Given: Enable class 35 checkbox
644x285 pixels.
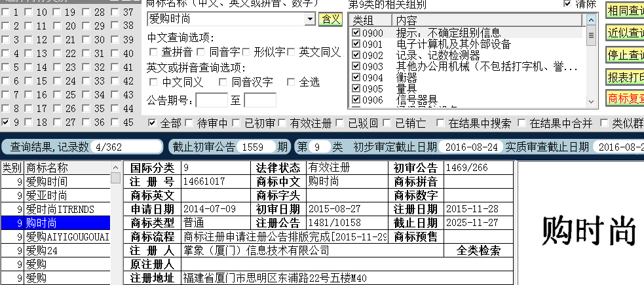Looking at the screenshot, I should click(86, 108).
